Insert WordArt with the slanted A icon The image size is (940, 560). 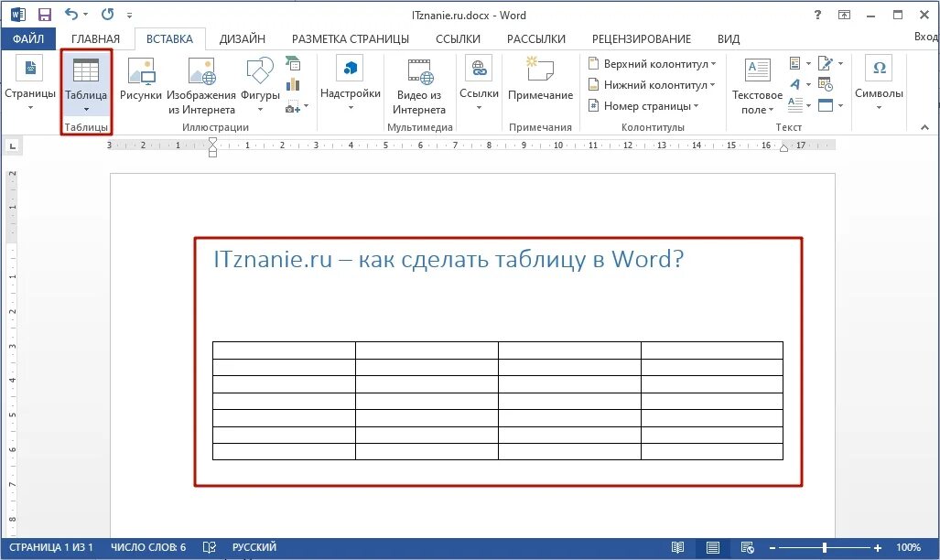click(800, 84)
